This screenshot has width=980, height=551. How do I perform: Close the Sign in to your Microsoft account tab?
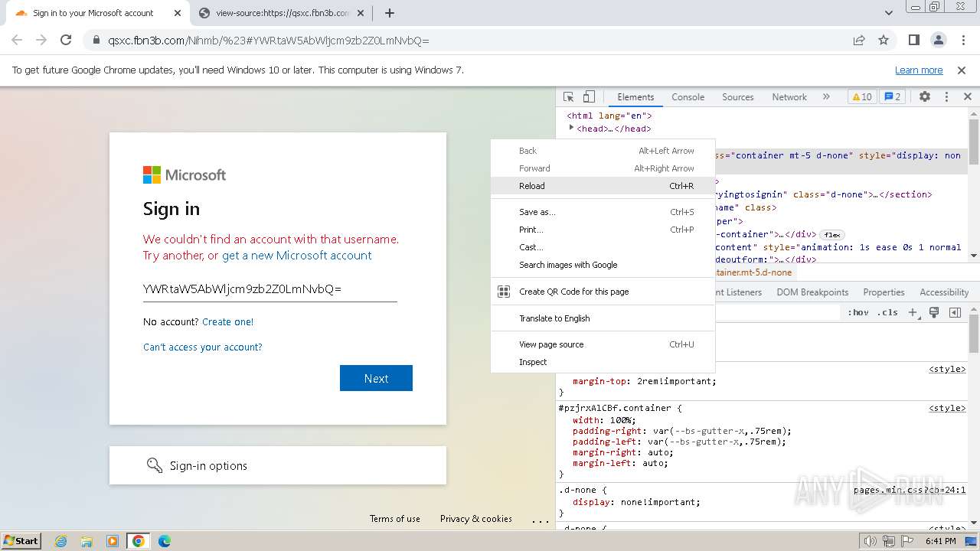pyautogui.click(x=178, y=13)
